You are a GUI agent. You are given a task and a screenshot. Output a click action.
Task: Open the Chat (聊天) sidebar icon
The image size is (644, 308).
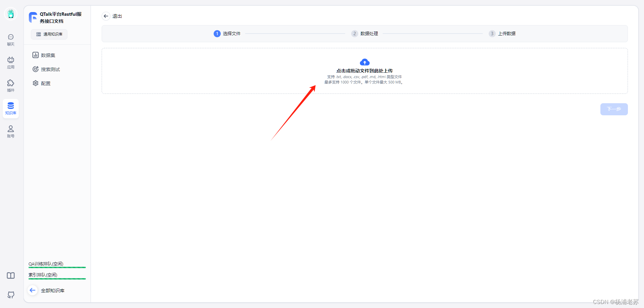tap(11, 40)
